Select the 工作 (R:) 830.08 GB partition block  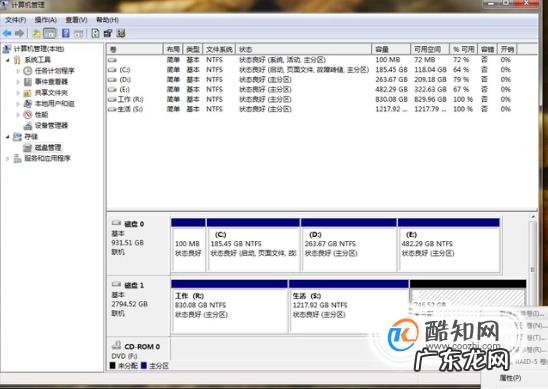(229, 307)
